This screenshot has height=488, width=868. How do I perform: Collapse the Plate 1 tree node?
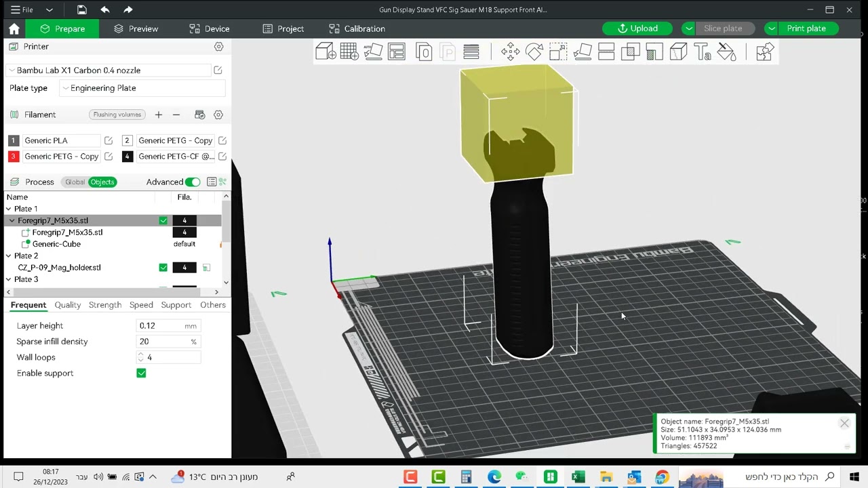click(9, 209)
